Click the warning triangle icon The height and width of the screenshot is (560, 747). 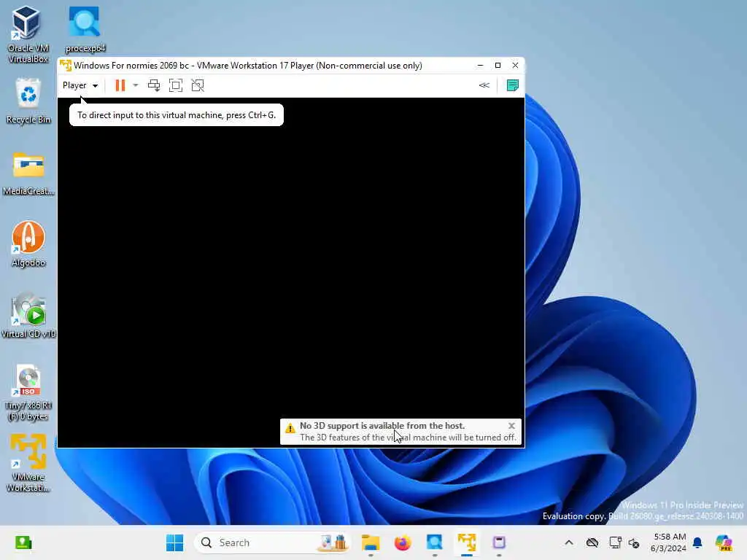[290, 428]
